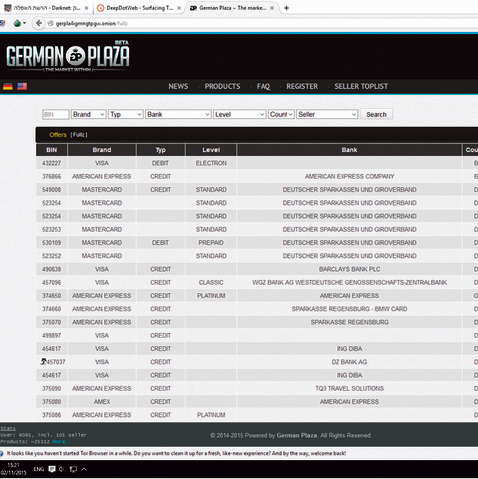Click the More link after Products count
The height and width of the screenshot is (479, 478).
tap(60, 442)
